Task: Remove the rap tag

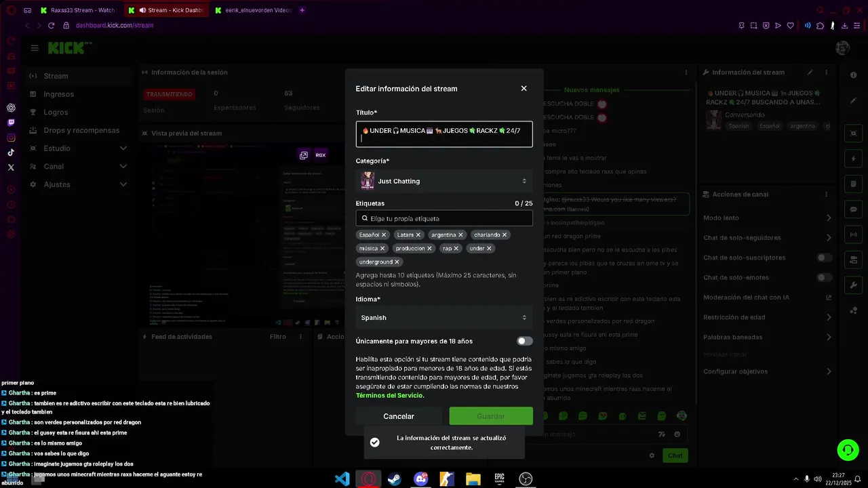Action: tap(456, 248)
